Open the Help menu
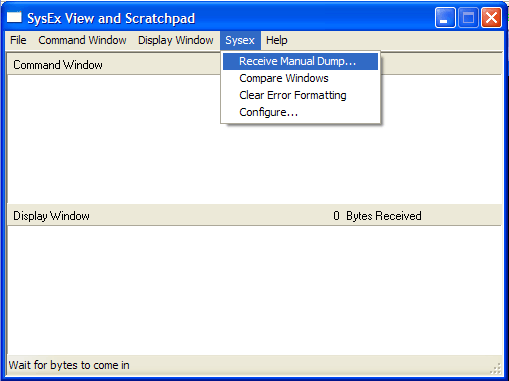 (x=277, y=40)
